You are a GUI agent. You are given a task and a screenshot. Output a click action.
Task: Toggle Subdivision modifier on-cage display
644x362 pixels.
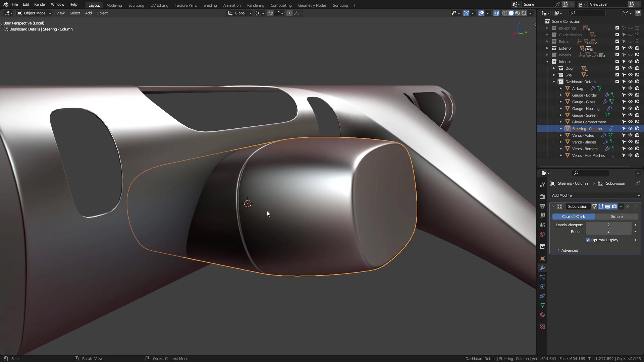tap(594, 206)
